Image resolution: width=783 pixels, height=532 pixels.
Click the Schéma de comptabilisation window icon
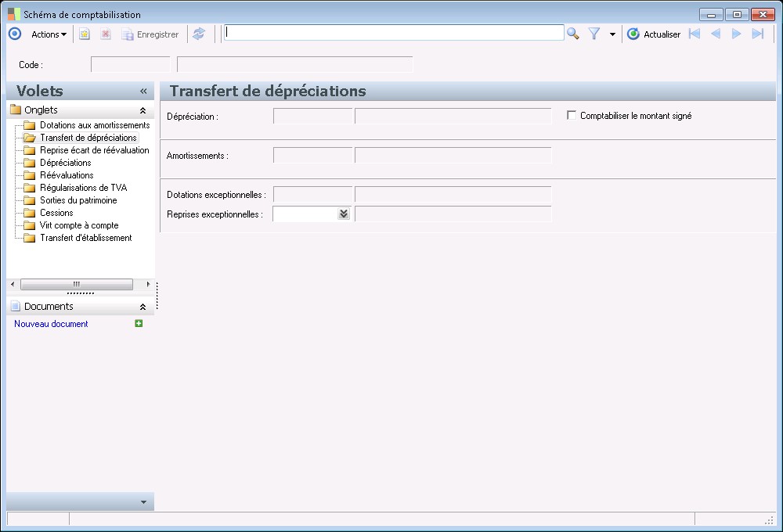14,14
